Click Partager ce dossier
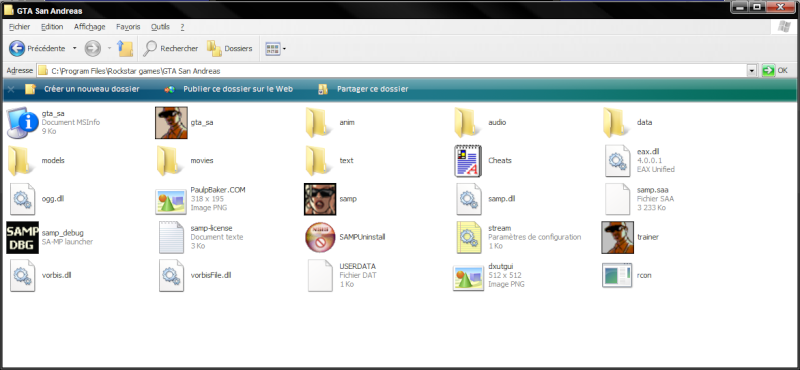This screenshot has height=370, width=800. pos(363,89)
